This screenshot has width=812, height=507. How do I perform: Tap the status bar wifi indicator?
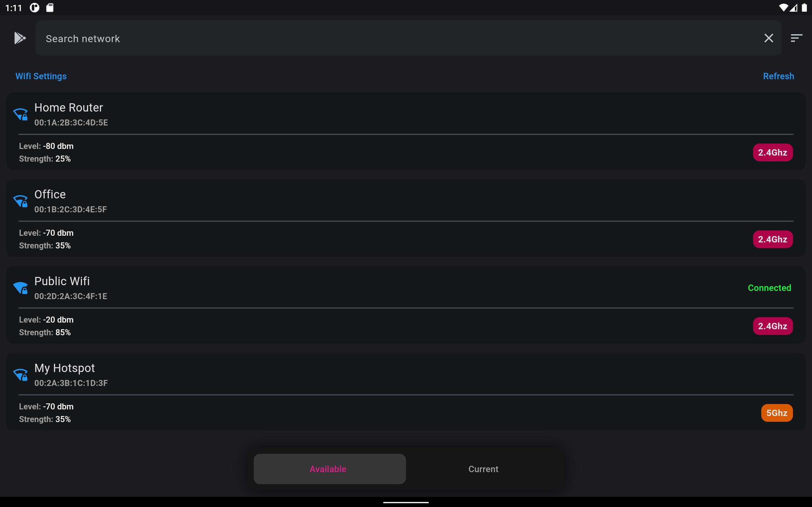tap(783, 7)
